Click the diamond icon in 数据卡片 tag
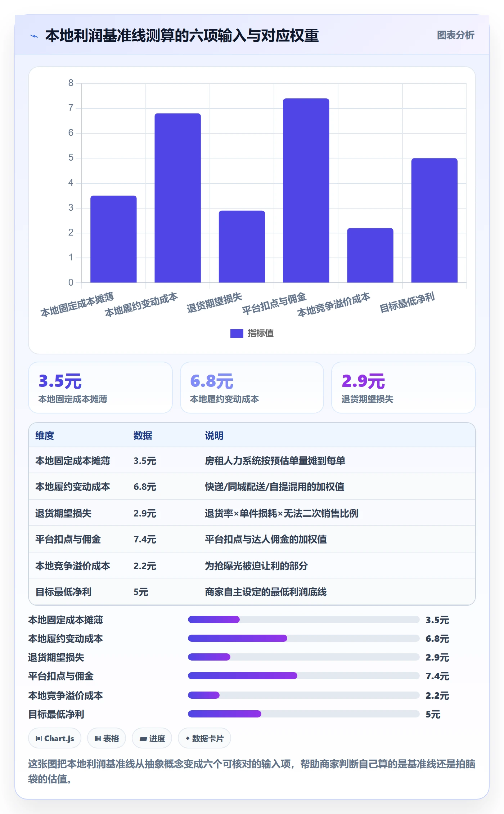The height and width of the screenshot is (814, 504). point(188,738)
